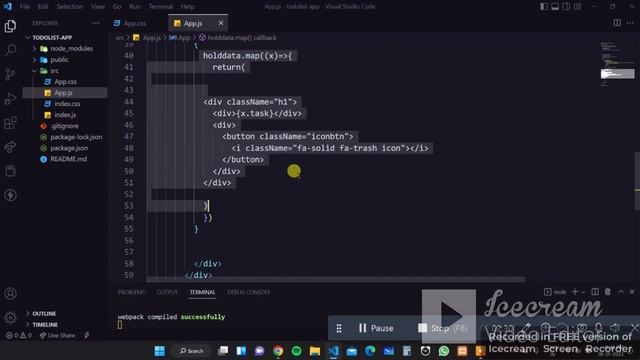Click errors and warnings count in status bar

[19, 336]
